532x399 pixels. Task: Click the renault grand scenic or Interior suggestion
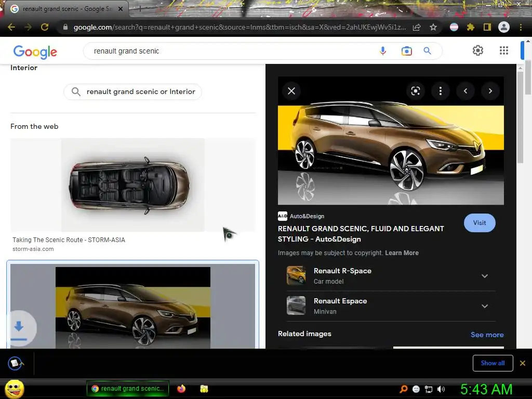coord(132,91)
